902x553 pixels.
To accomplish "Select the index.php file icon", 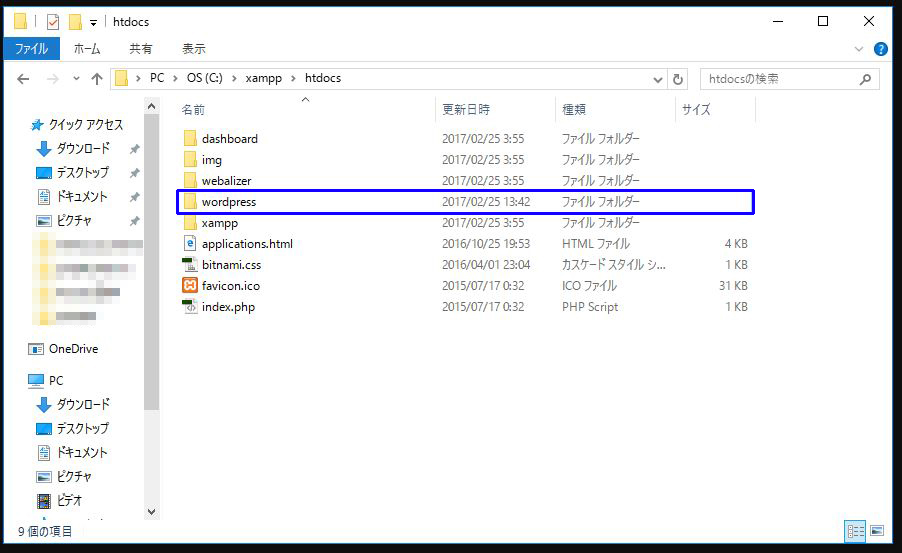I will (x=190, y=307).
